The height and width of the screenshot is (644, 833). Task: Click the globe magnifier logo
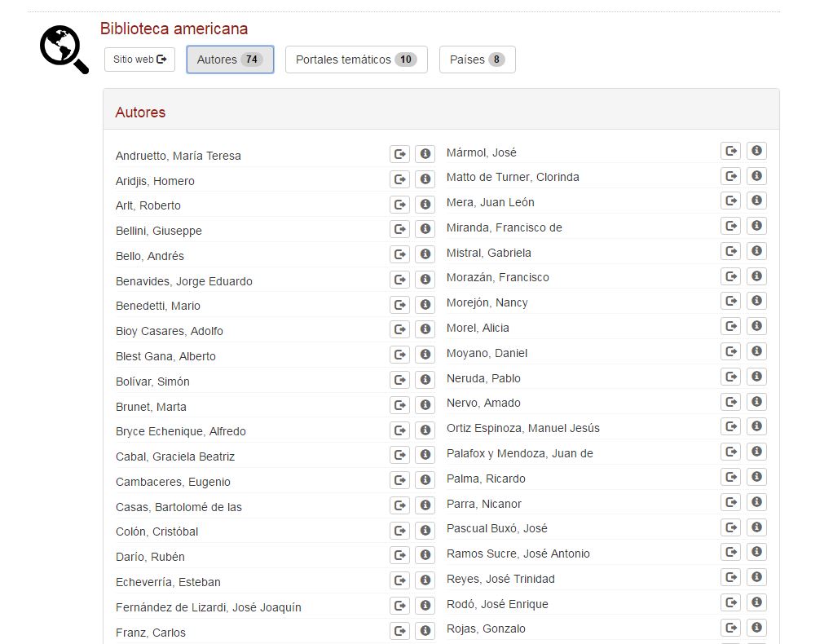tap(64, 49)
